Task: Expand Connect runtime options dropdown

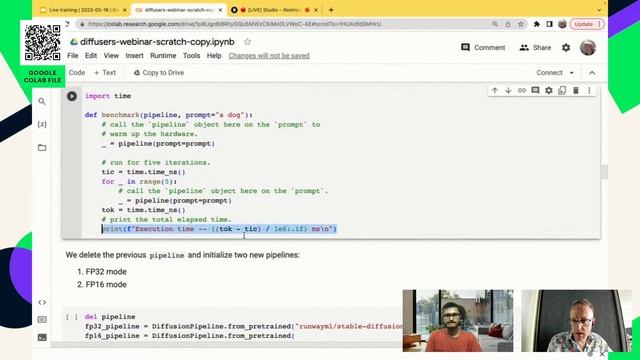Action: [571, 73]
